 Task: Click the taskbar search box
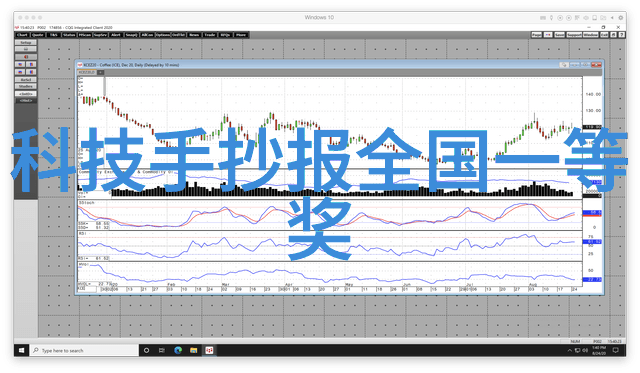(x=84, y=350)
